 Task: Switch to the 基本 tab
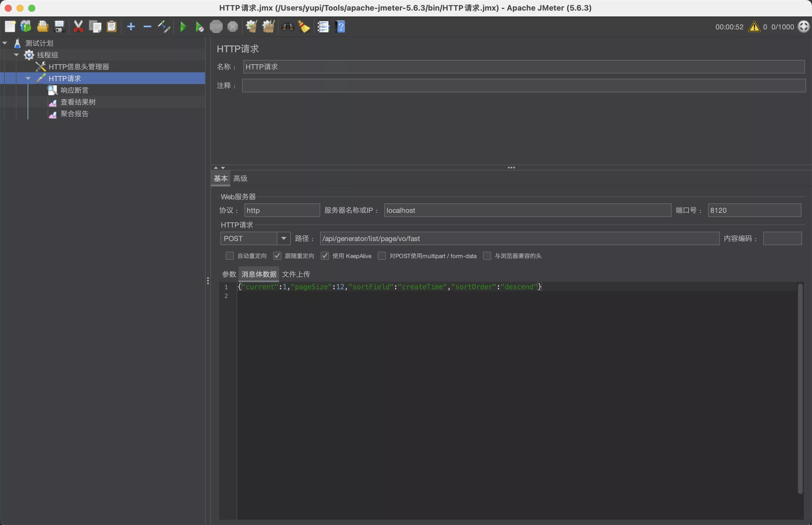(x=221, y=178)
